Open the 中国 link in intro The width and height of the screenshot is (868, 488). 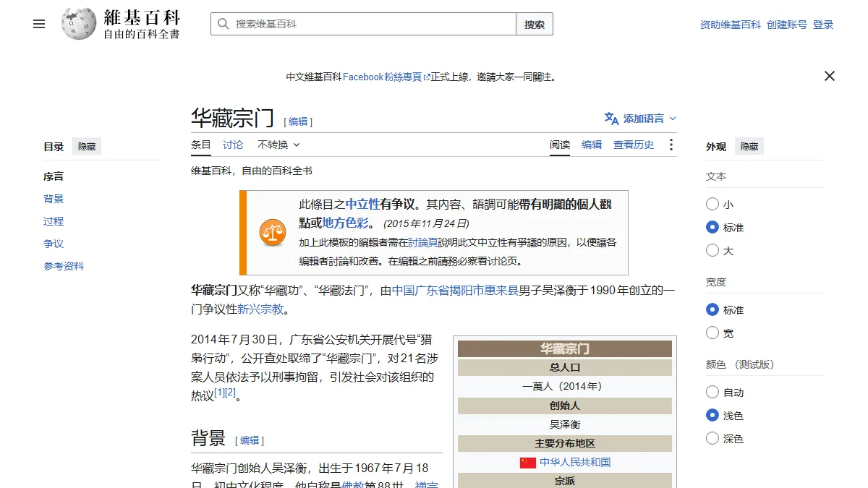403,291
